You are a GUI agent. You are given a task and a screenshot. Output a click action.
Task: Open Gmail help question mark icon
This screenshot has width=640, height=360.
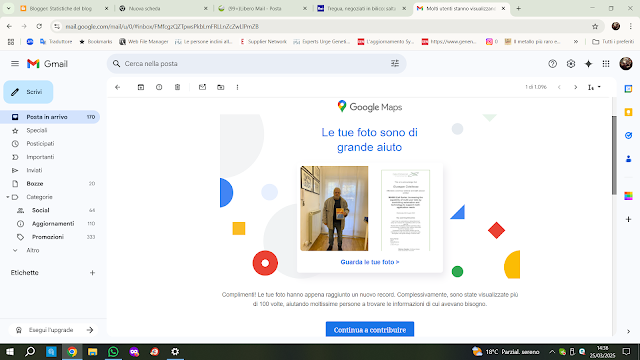(552, 64)
